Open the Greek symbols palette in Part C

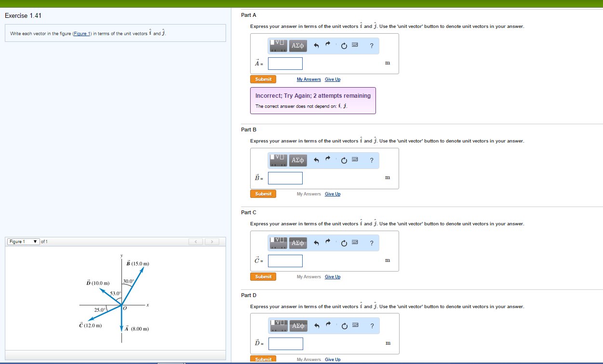tap(298, 243)
